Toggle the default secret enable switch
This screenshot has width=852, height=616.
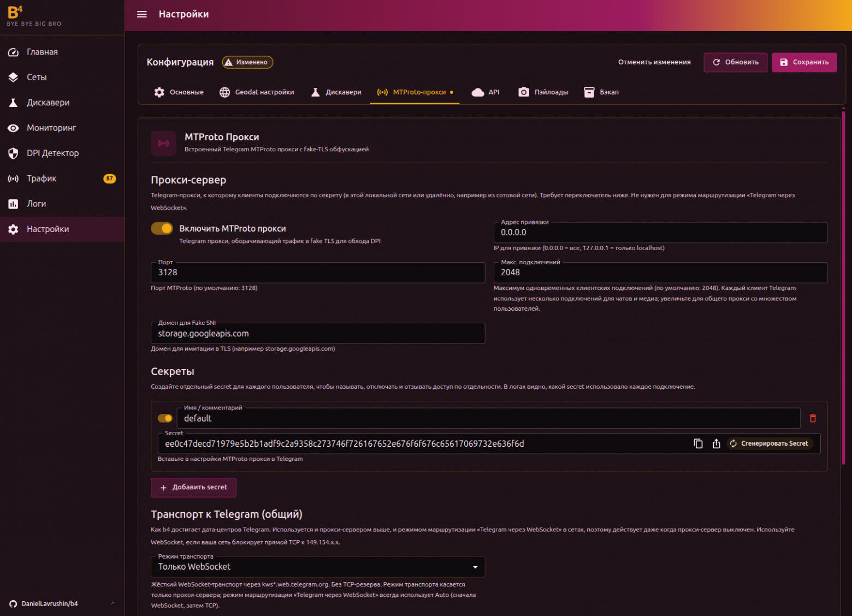coord(165,418)
